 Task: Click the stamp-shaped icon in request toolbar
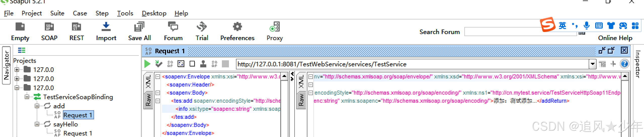point(203,64)
